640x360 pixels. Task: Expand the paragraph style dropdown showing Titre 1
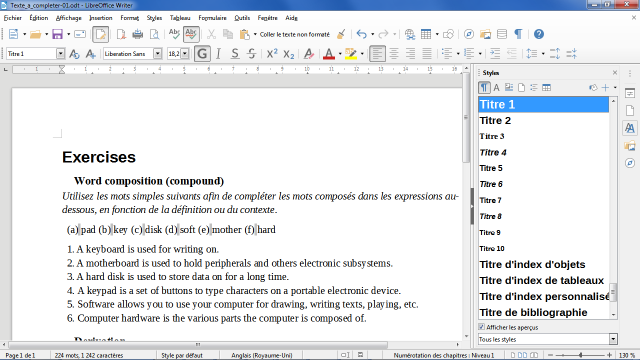pos(60,54)
